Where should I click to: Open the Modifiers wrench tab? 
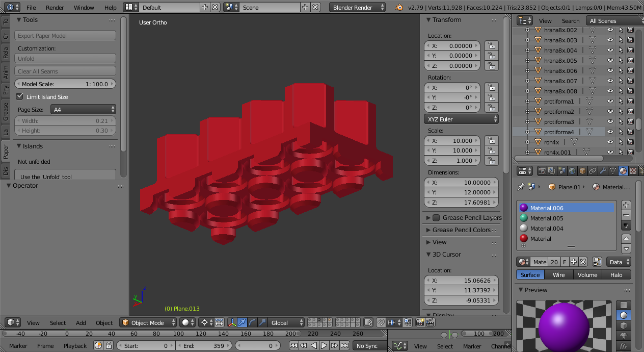pyautogui.click(x=602, y=171)
